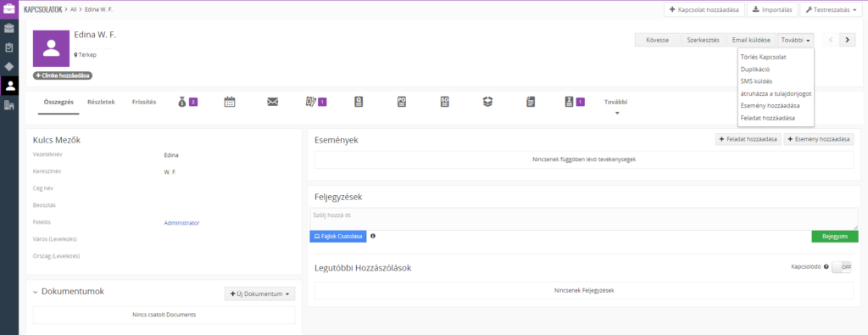Screen dimensions: 868x335
Task: Click the Szerkesztés button
Action: (x=703, y=40)
